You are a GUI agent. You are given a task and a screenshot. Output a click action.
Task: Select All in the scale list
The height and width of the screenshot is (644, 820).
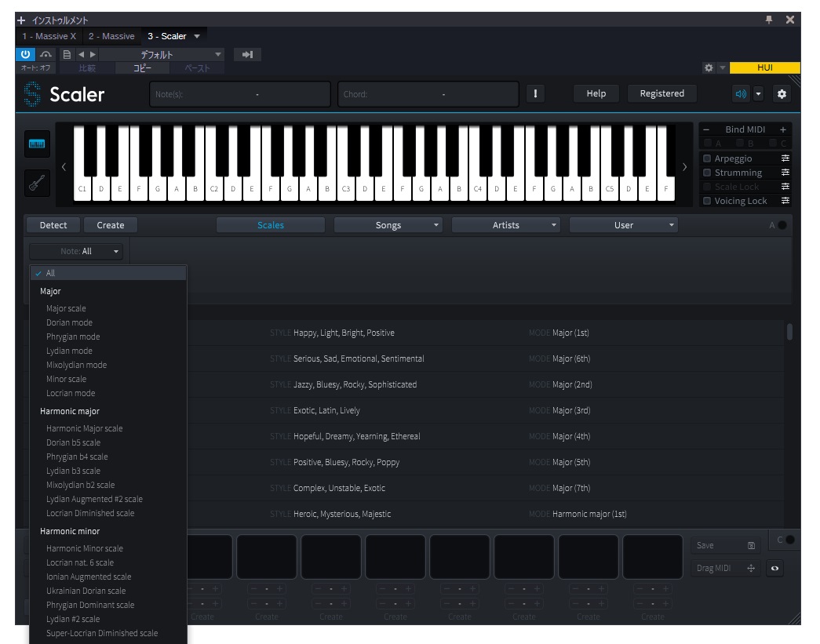point(108,273)
